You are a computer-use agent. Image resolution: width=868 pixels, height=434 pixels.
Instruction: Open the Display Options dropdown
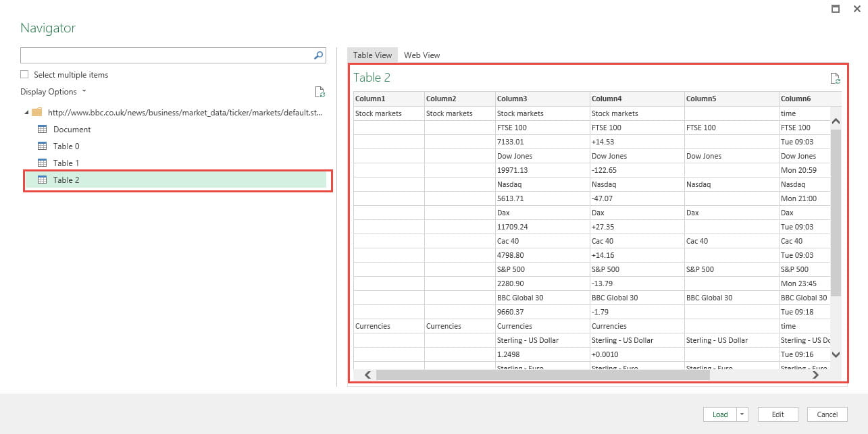point(53,92)
